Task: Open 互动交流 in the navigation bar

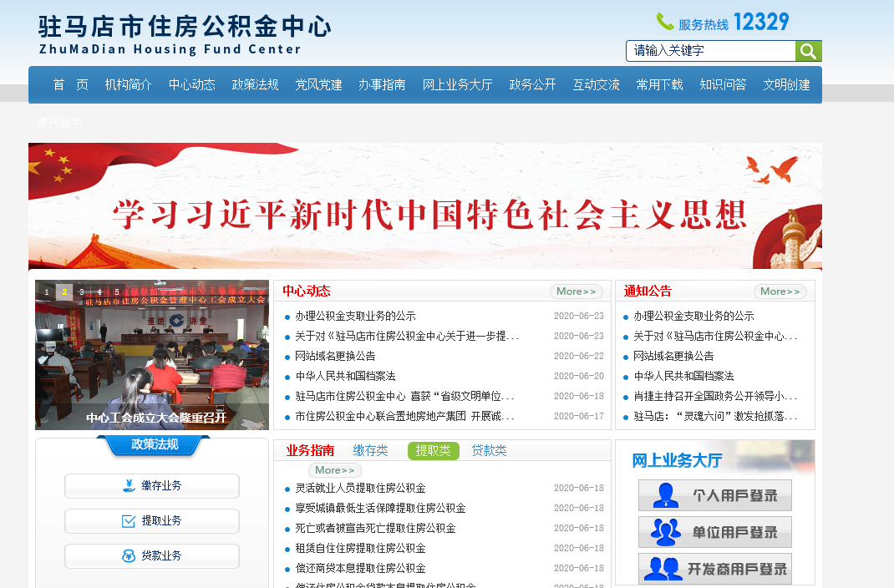Action: coord(597,85)
